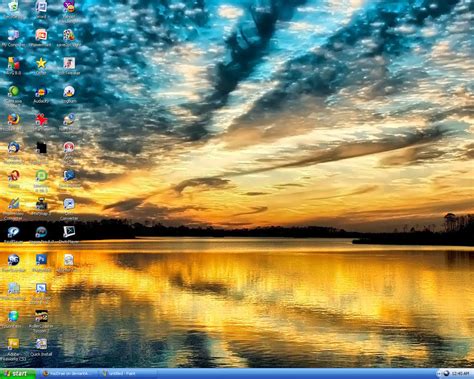Launch RollerCoaster Tycoon 2 icon
The width and height of the screenshot is (474, 379).
coord(41,316)
